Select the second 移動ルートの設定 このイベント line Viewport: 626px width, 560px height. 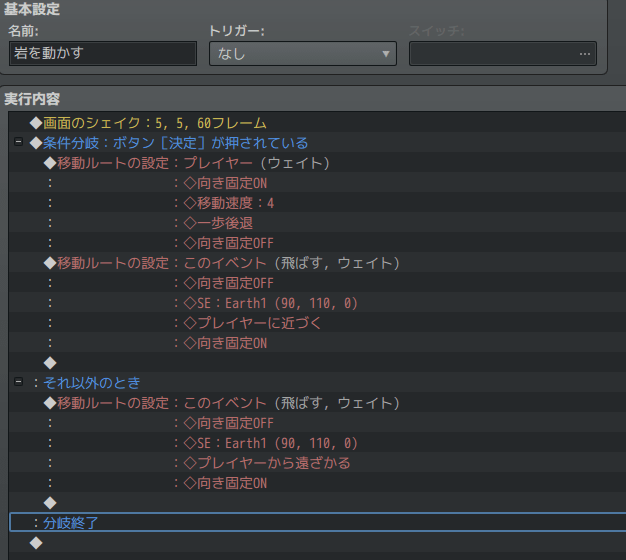tap(228, 403)
